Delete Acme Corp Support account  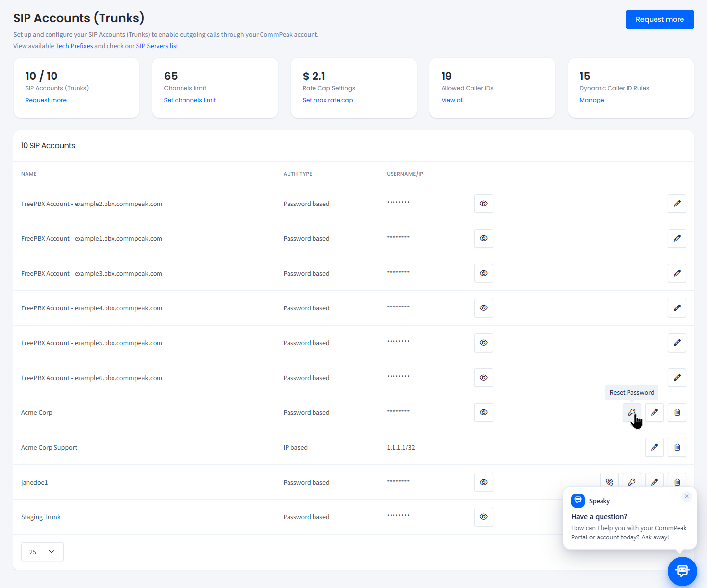click(677, 447)
